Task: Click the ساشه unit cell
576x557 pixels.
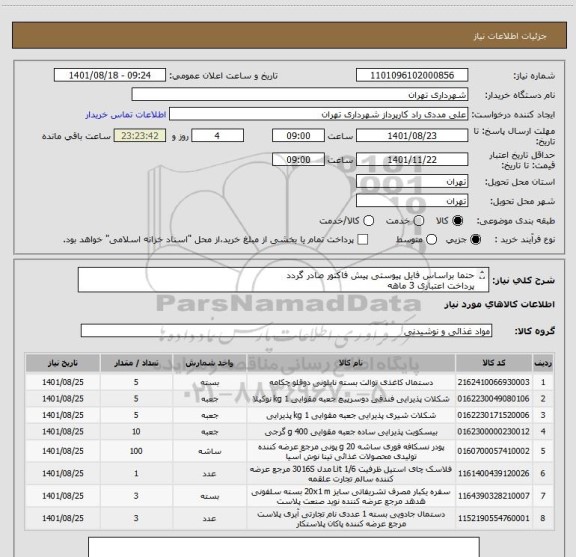Action: pos(209,451)
